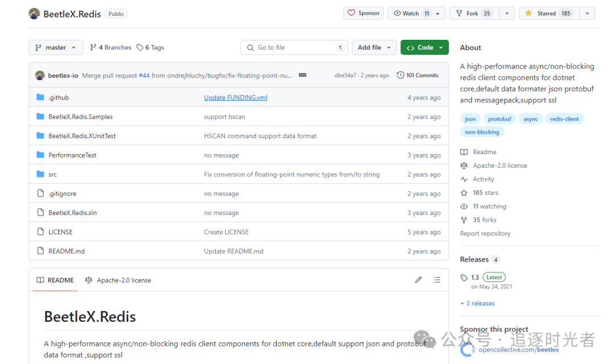Switch to Apache-2.0 license tab
This screenshot has width=615, height=364.
118,280
